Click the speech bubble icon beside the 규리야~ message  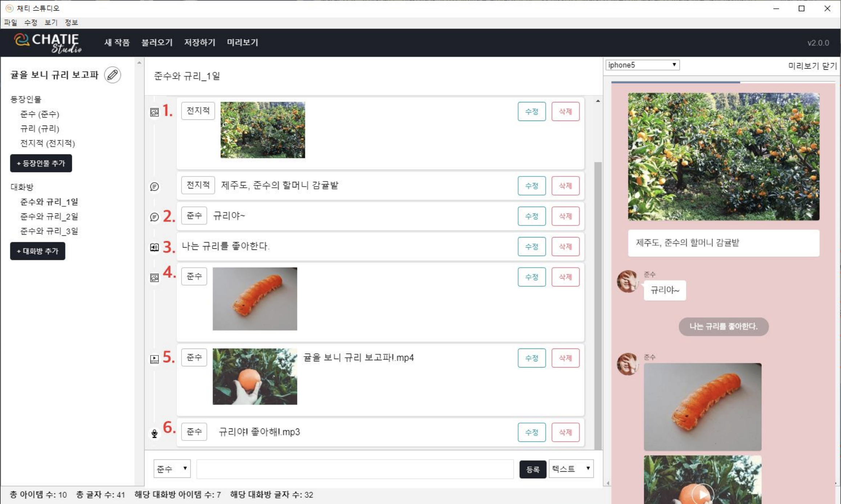click(155, 216)
